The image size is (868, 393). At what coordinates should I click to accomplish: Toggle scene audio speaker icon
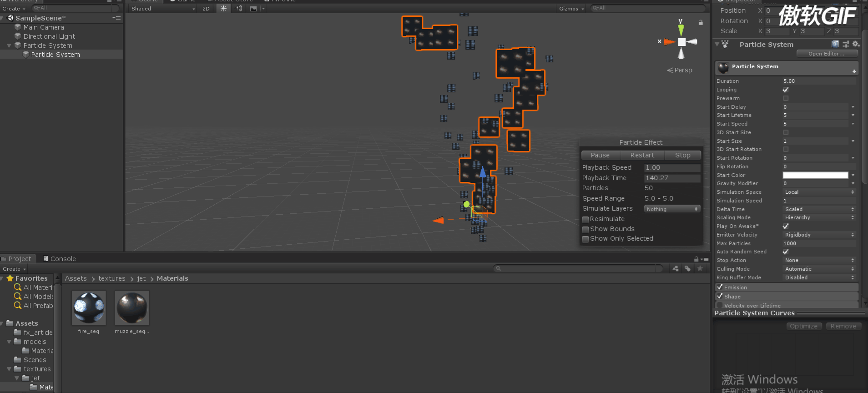238,9
